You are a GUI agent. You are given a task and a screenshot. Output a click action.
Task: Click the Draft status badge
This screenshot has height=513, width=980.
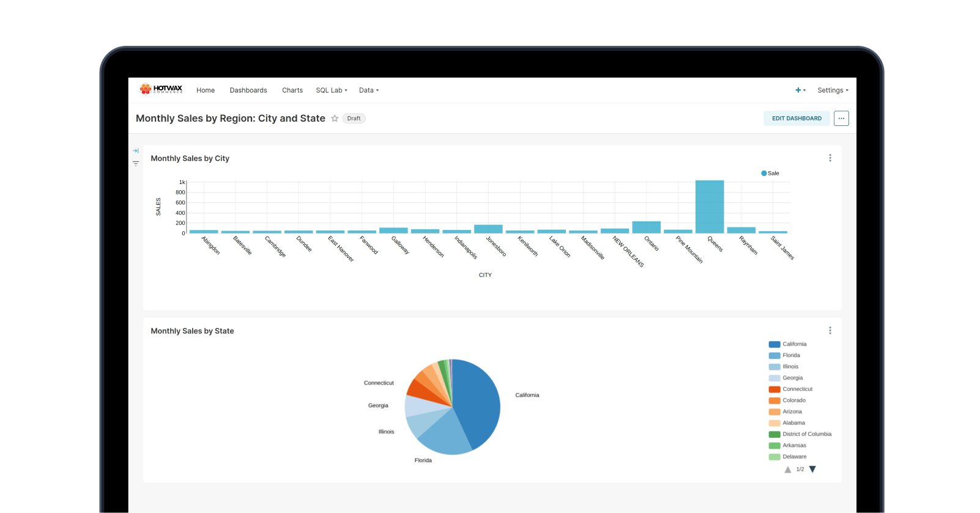(354, 119)
